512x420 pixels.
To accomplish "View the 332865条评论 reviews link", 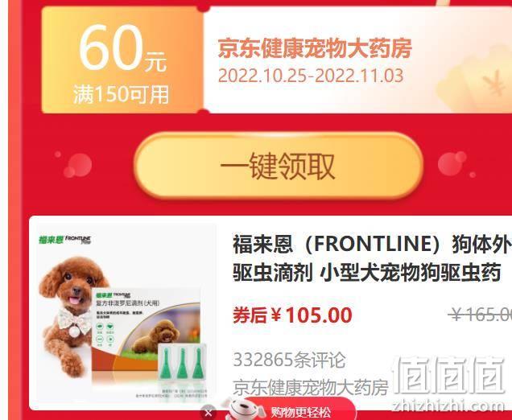I will tap(289, 360).
